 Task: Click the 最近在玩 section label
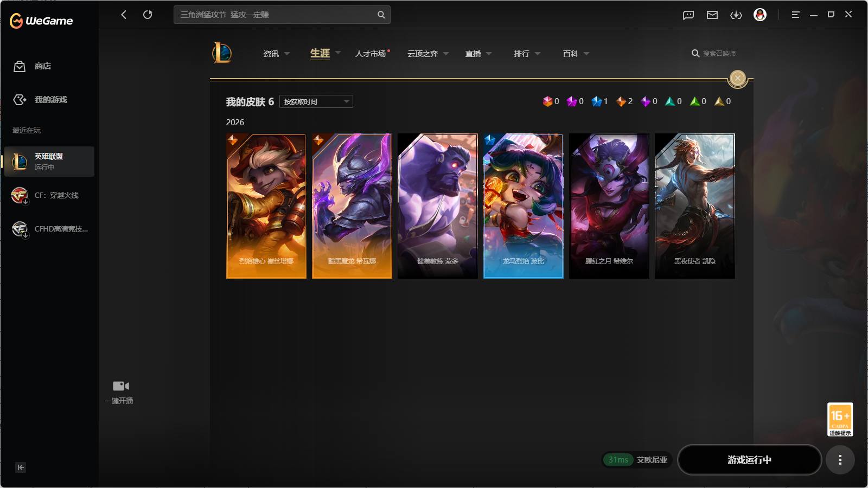27,130
